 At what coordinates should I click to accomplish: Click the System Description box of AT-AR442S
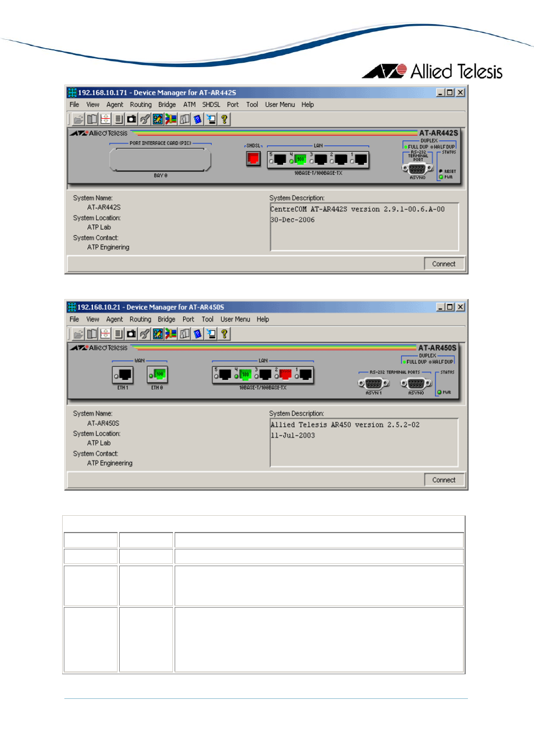(x=364, y=227)
